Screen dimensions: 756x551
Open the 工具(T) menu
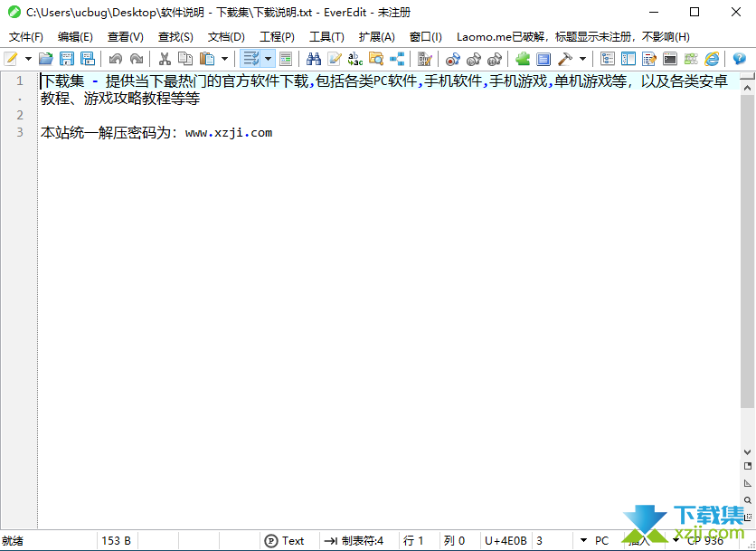click(326, 37)
